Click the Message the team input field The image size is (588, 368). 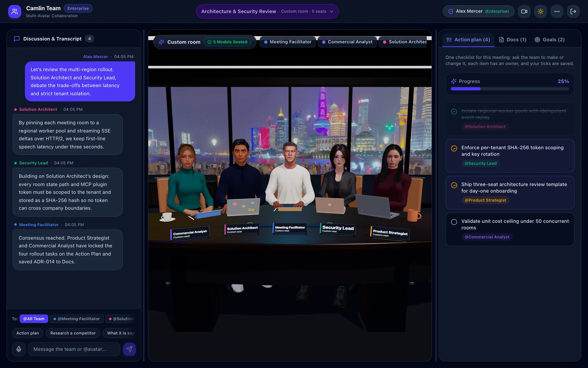pos(74,349)
